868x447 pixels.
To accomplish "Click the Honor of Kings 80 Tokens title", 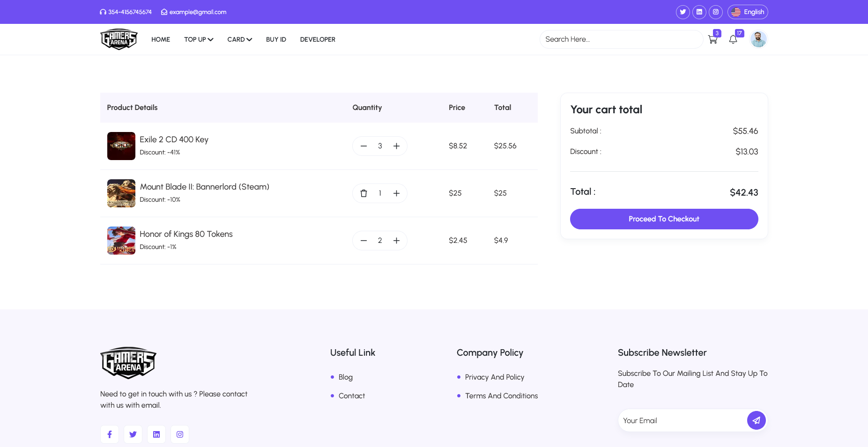I will tap(186, 234).
